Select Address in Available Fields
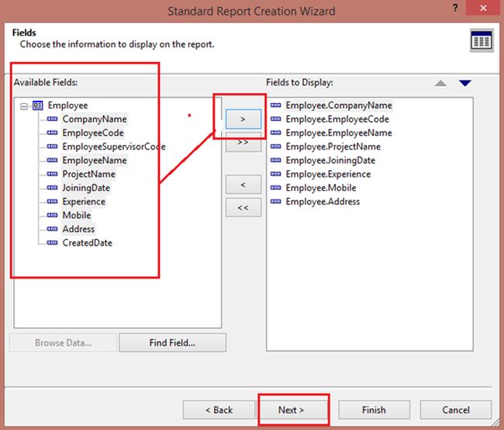Viewport: 504px width, 430px height. [x=78, y=229]
